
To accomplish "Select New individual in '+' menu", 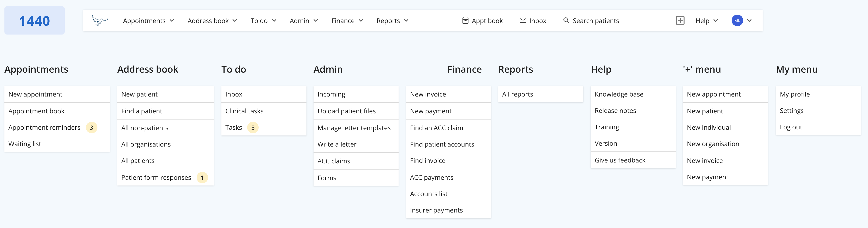I will coord(725,127).
